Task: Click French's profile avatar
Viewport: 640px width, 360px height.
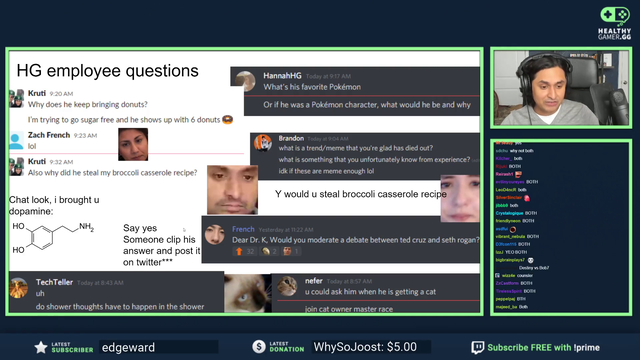Action: 215,234
